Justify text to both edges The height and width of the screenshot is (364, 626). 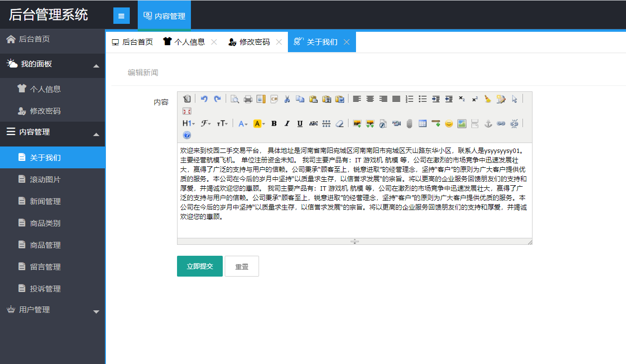396,99
